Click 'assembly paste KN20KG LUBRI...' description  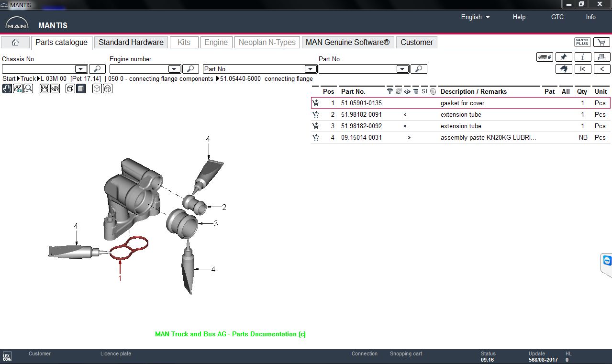(x=488, y=137)
